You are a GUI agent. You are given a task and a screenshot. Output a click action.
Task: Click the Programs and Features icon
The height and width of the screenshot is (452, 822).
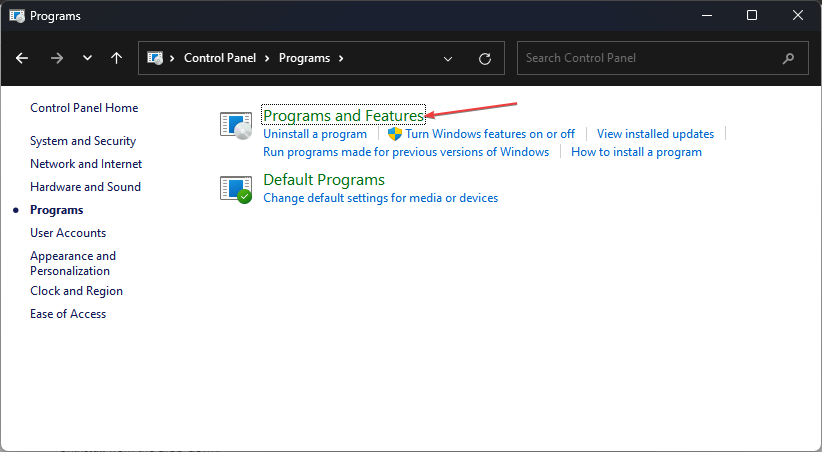click(x=237, y=125)
